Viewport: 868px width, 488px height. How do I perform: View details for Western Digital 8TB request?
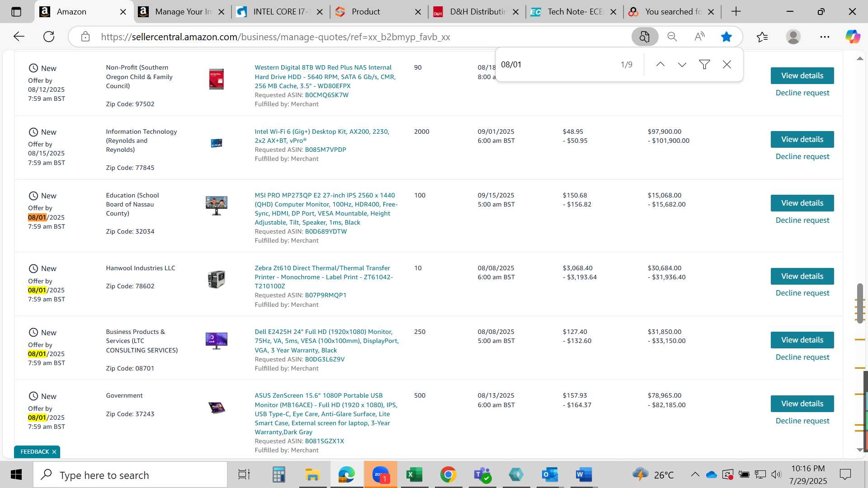802,75
